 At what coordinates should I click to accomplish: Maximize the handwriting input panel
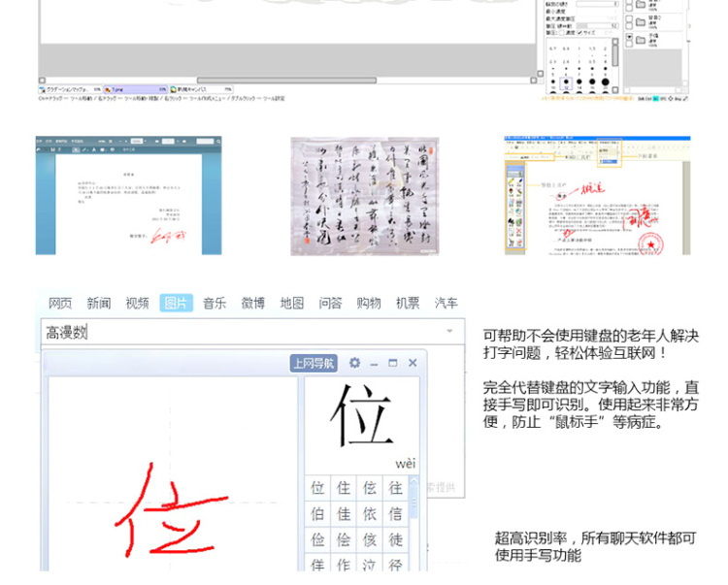pyautogui.click(x=393, y=363)
